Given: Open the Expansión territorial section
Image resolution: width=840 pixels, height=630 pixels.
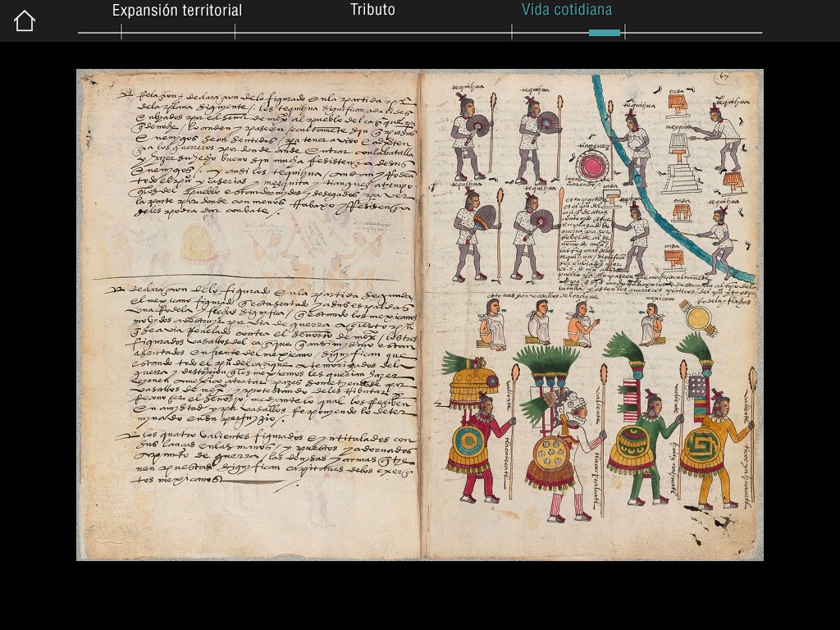Looking at the screenshot, I should 176,10.
